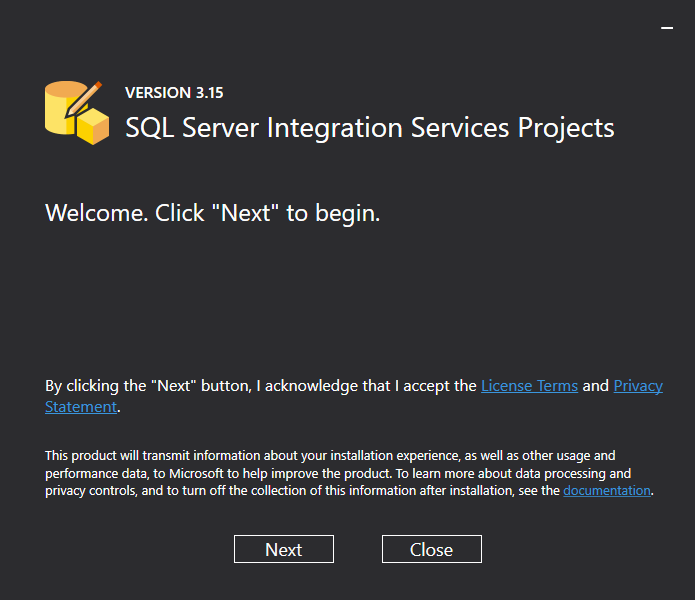
Task: Click the word "Statement" on the second line
Action: (x=81, y=407)
